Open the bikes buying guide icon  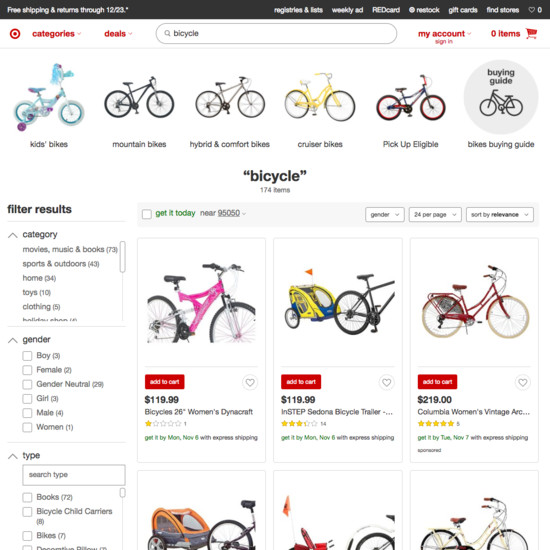pos(501,97)
